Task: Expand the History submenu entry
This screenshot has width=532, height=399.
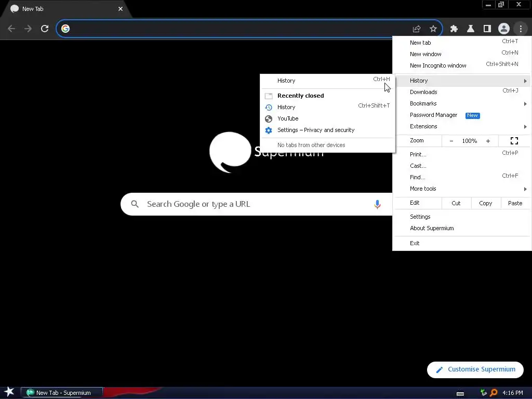Action: [462, 81]
